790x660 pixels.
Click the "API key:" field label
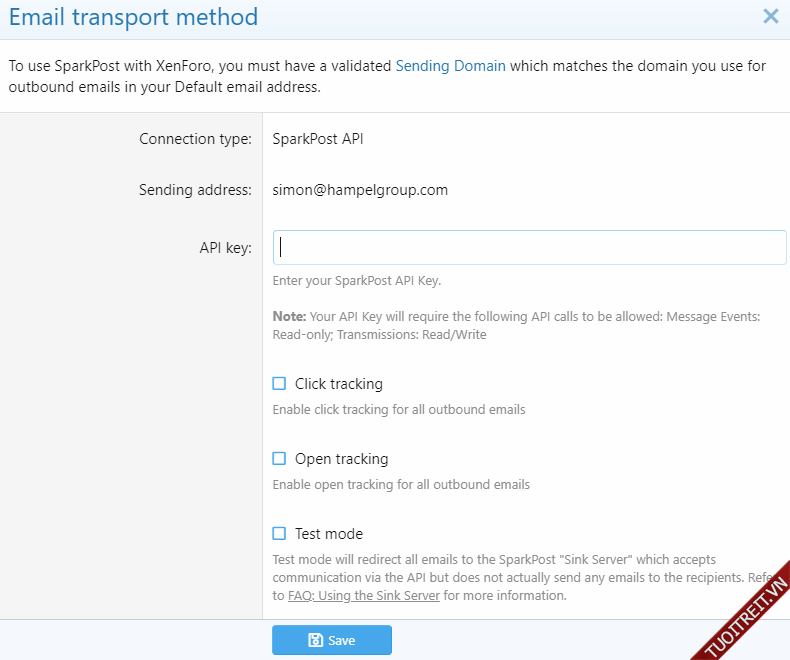pyautogui.click(x=225, y=248)
